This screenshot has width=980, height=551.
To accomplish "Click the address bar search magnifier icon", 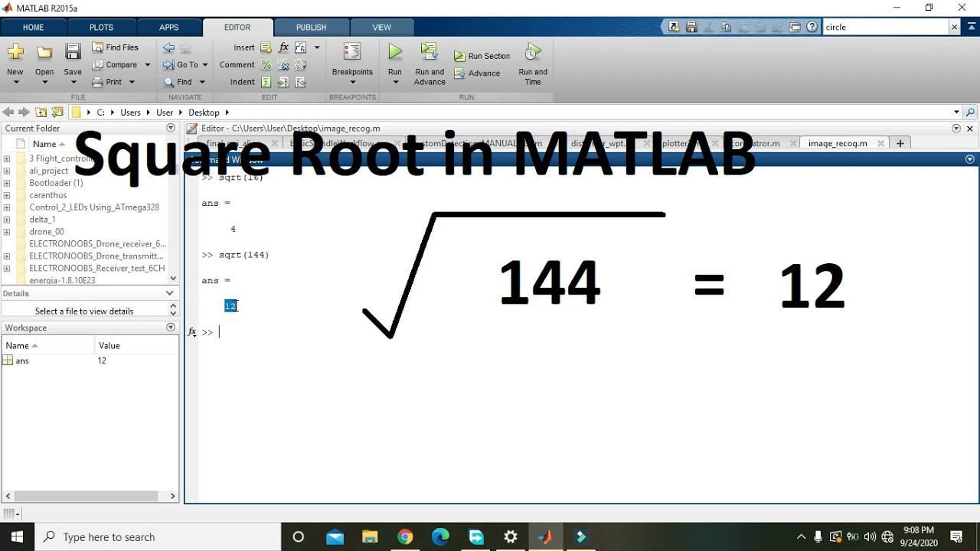I will tap(970, 112).
